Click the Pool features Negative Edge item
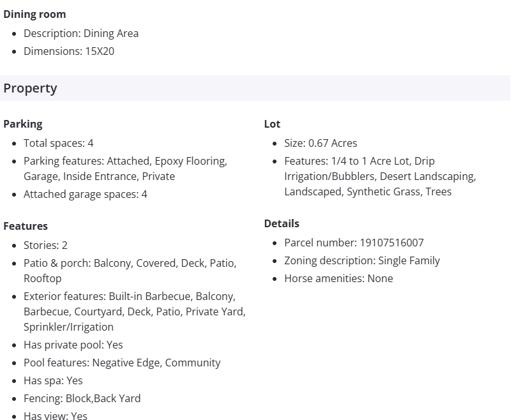Viewport: 514px width, 420px height. [122, 363]
